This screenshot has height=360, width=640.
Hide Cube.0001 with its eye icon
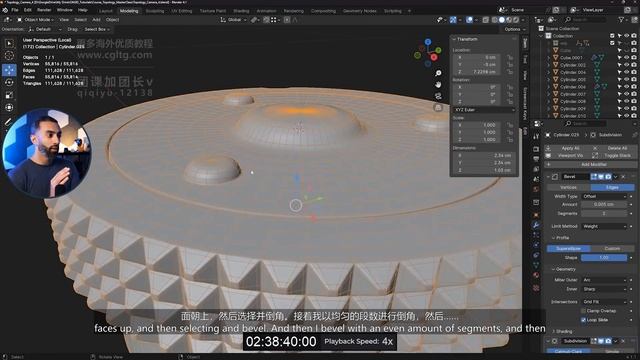(x=627, y=58)
